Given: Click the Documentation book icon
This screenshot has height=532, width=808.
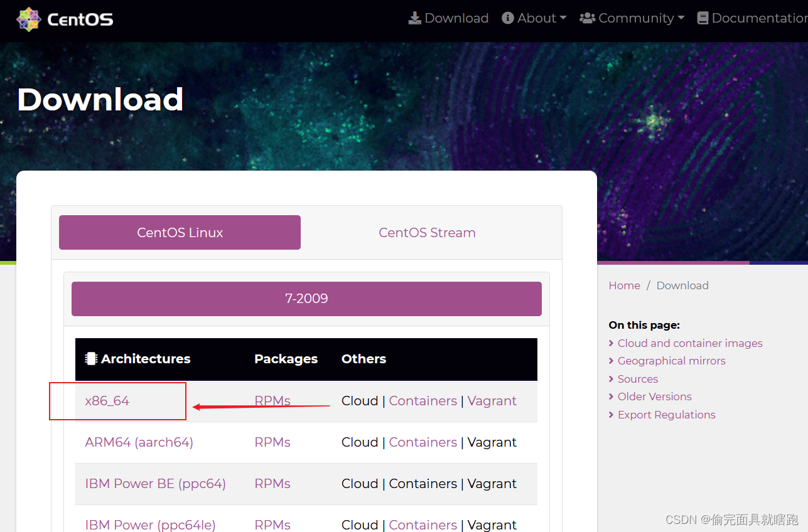Looking at the screenshot, I should 703,18.
